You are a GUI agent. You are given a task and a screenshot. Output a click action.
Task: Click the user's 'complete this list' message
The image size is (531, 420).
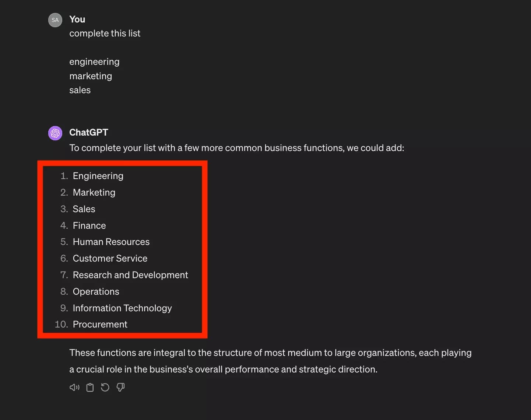105,33
